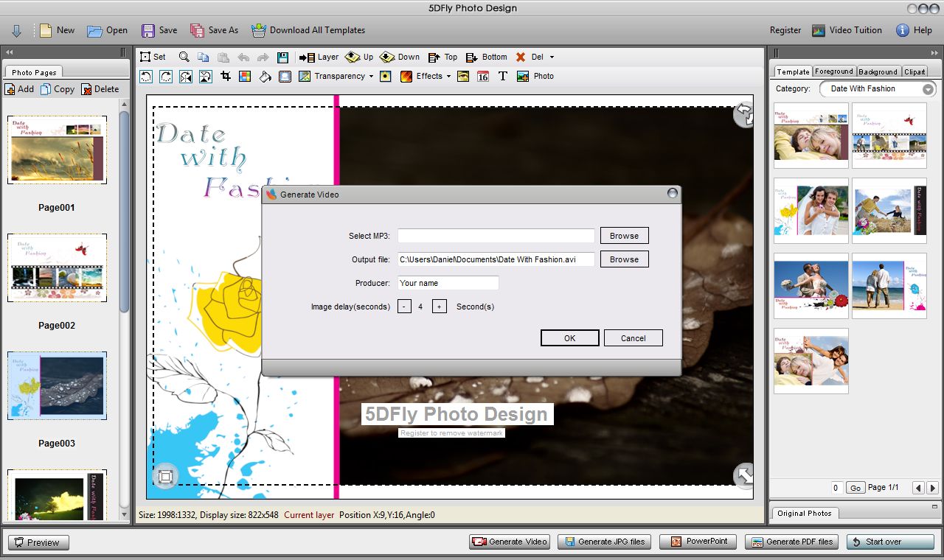The width and height of the screenshot is (944, 560).
Task: Select the Original Photos tab
Action: pyautogui.click(x=804, y=513)
